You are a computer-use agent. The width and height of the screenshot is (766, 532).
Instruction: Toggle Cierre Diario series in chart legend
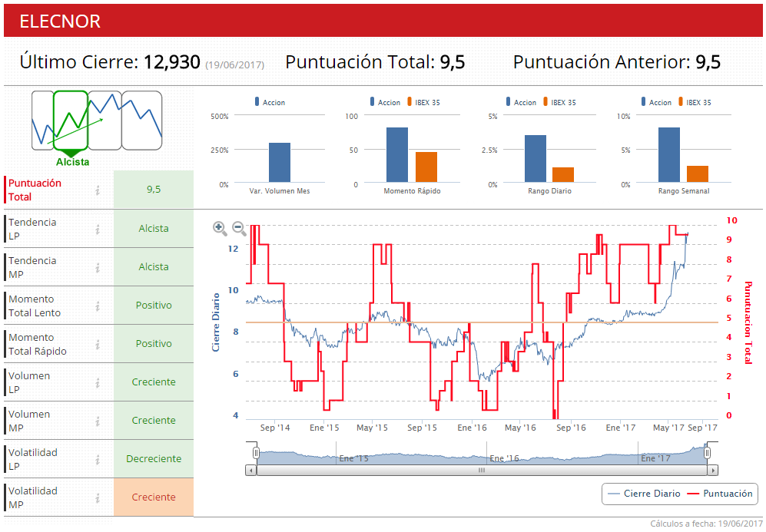click(644, 494)
